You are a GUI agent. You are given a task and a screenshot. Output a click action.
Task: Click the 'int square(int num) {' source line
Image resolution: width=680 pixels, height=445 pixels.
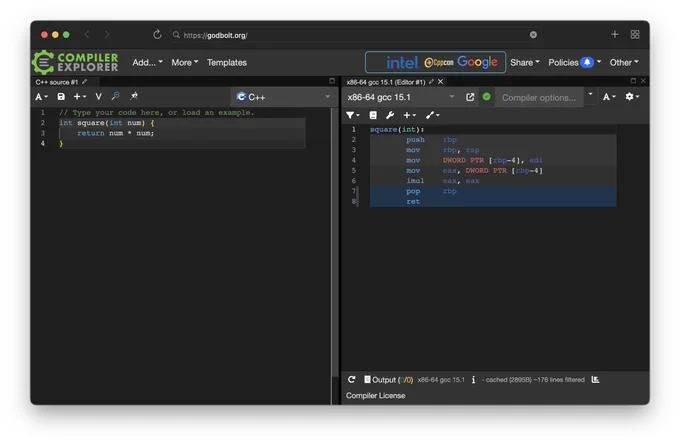point(107,123)
